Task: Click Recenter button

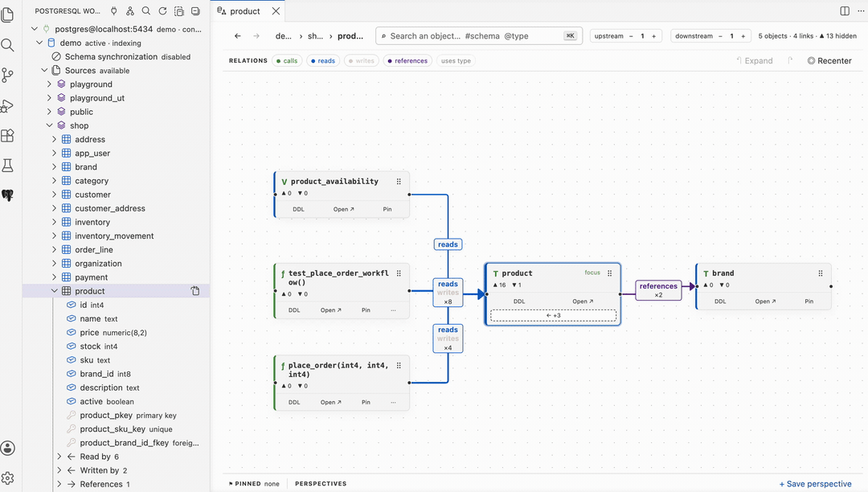Action: 829,61
